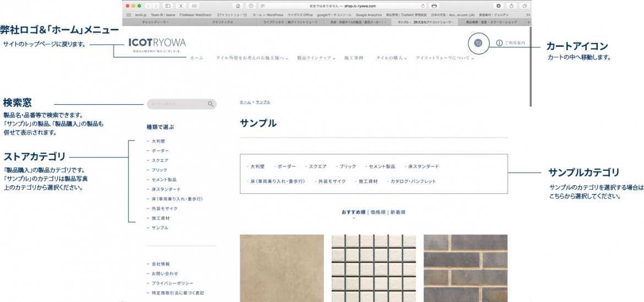This screenshot has height=302, width=644.
Task: Open the サイボウズ Office bookmark
Action: tap(300, 15)
